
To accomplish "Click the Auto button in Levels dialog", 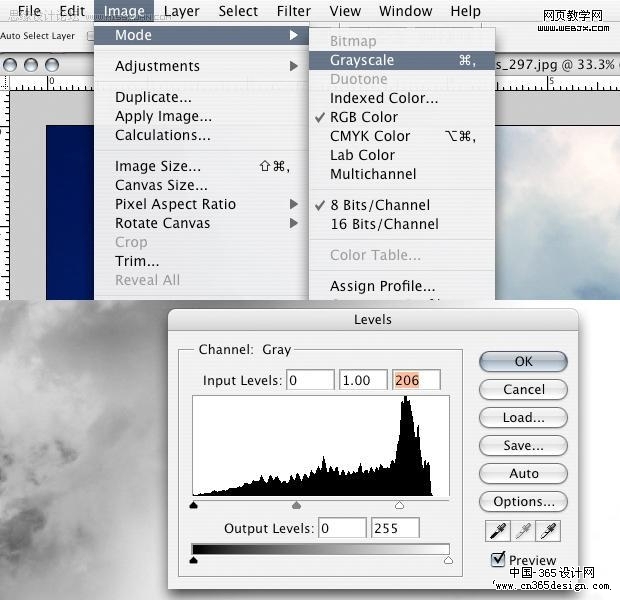I will pyautogui.click(x=523, y=473).
